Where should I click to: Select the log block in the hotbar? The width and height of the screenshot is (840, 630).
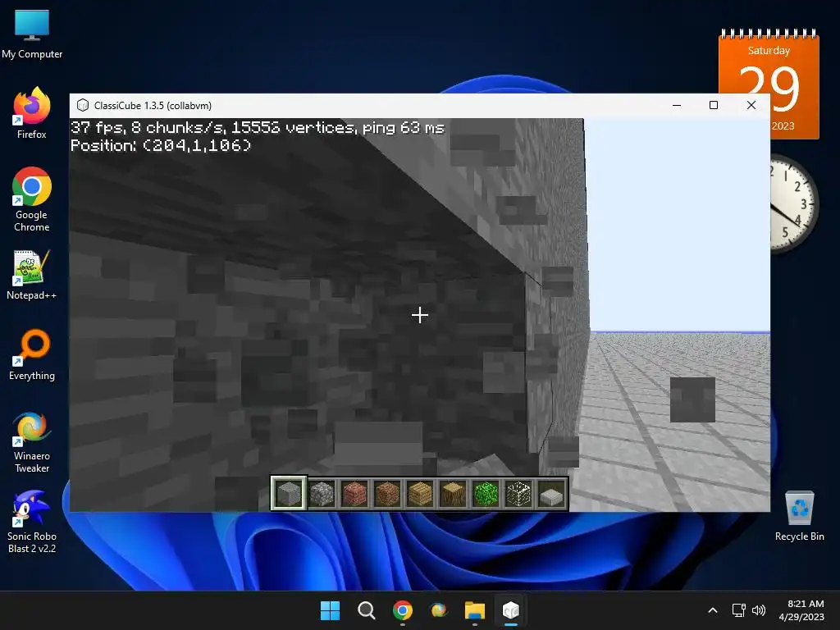click(453, 493)
